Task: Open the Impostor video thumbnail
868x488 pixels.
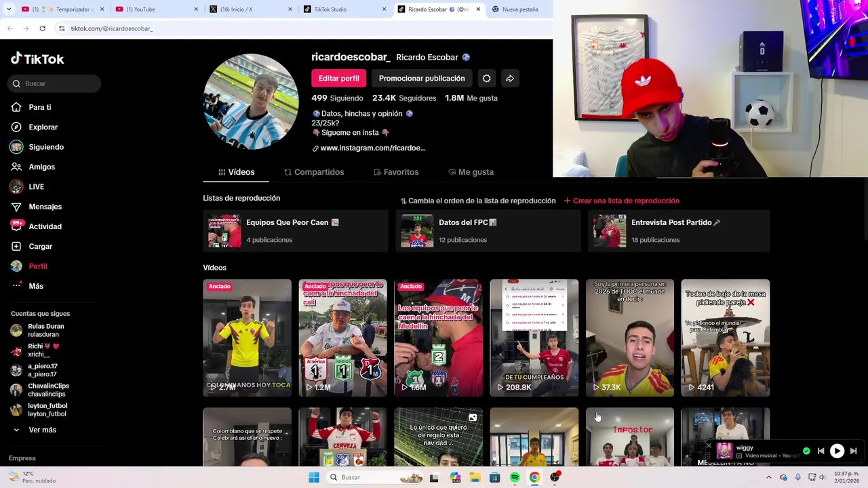Action: coord(630,436)
